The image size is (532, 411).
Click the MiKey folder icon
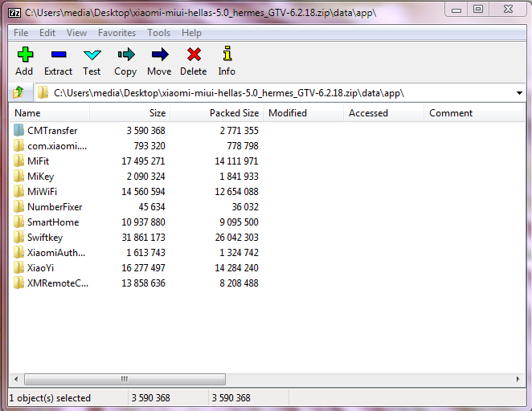pyautogui.click(x=19, y=176)
